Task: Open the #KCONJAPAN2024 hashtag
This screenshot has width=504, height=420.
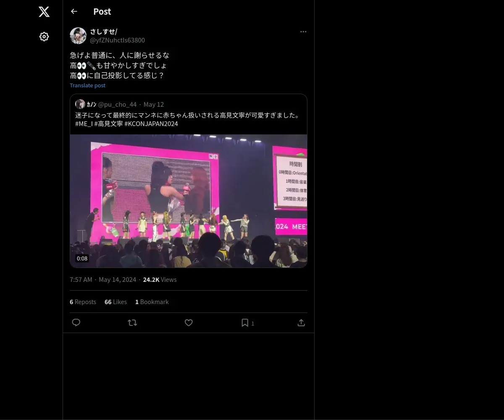Action: pyautogui.click(x=151, y=124)
